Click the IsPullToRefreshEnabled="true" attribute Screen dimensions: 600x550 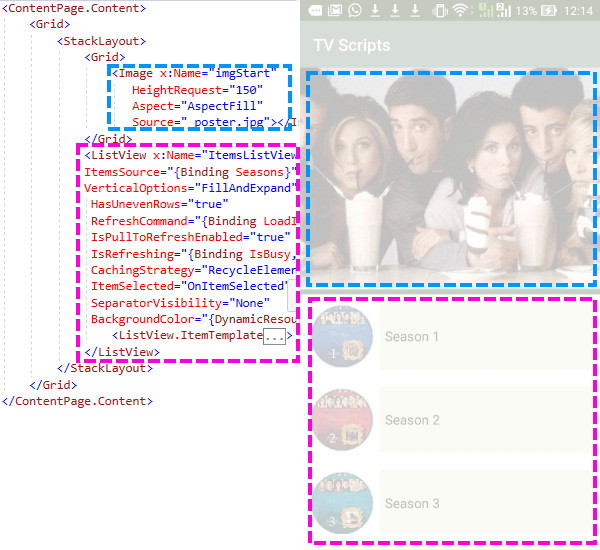pyautogui.click(x=191, y=237)
